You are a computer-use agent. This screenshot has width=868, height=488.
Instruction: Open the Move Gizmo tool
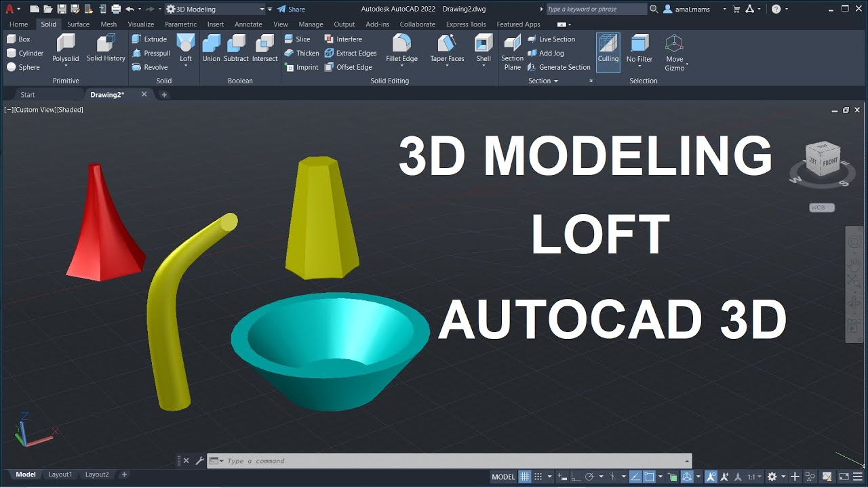(675, 52)
